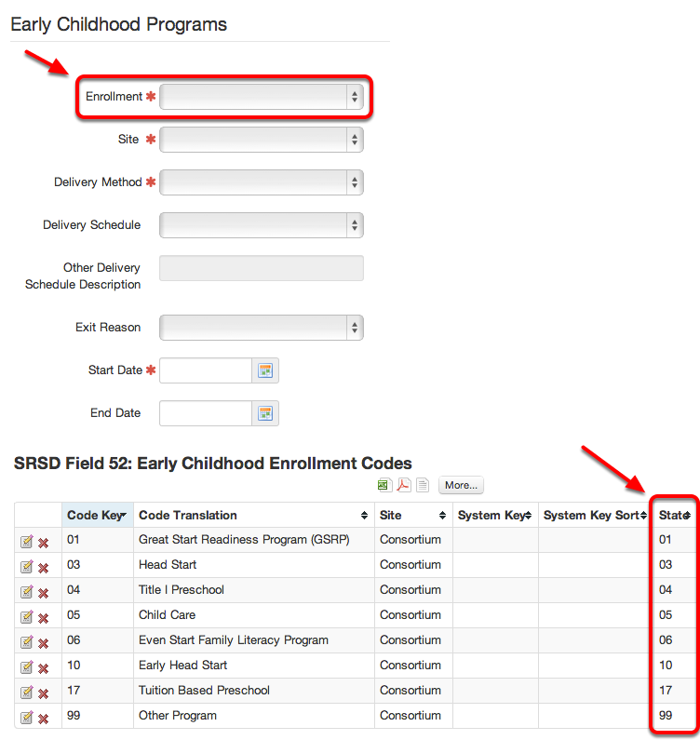Sort by the System Key Sort column
Screen dimensions: 700x740
point(595,516)
